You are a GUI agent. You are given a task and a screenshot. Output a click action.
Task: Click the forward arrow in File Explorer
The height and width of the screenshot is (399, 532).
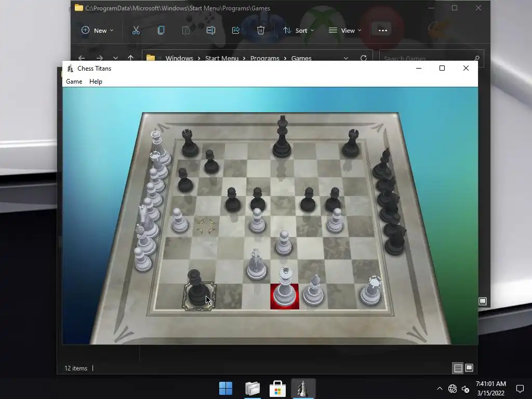(x=99, y=58)
